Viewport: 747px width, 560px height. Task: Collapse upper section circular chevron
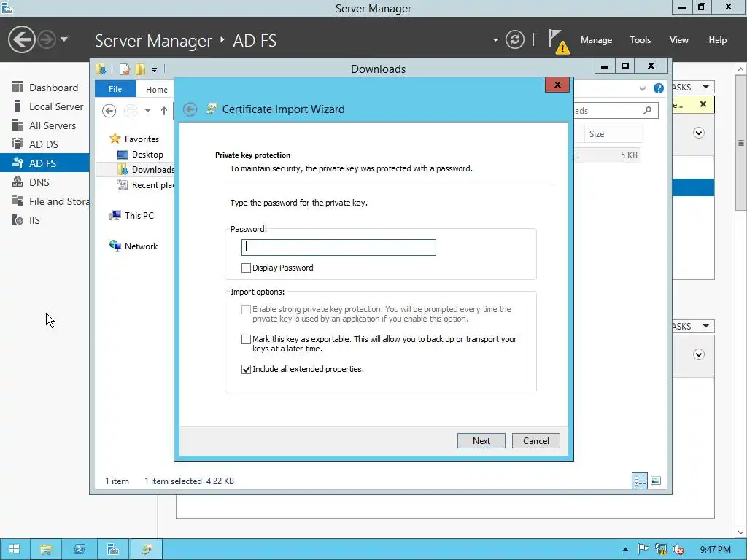[698, 133]
